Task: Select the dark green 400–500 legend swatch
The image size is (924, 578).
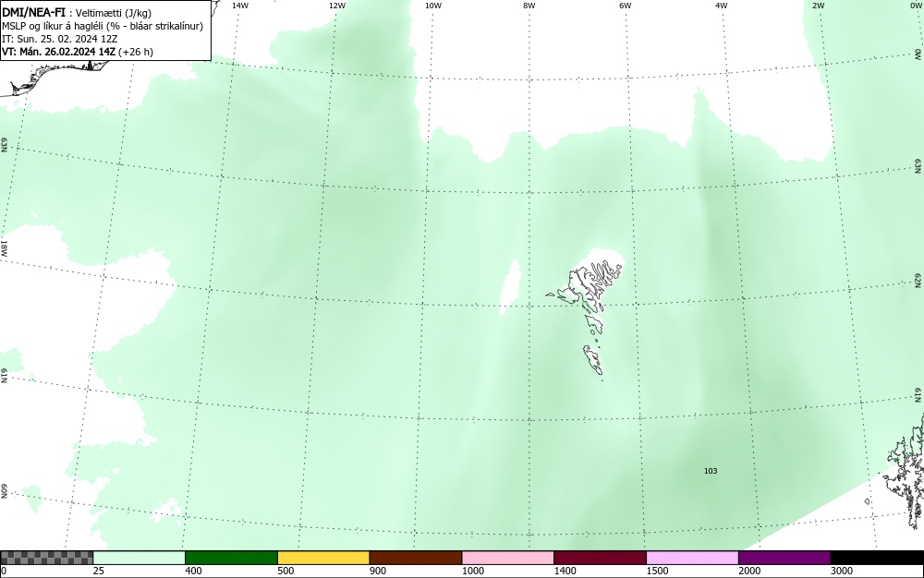Action: tap(231, 558)
